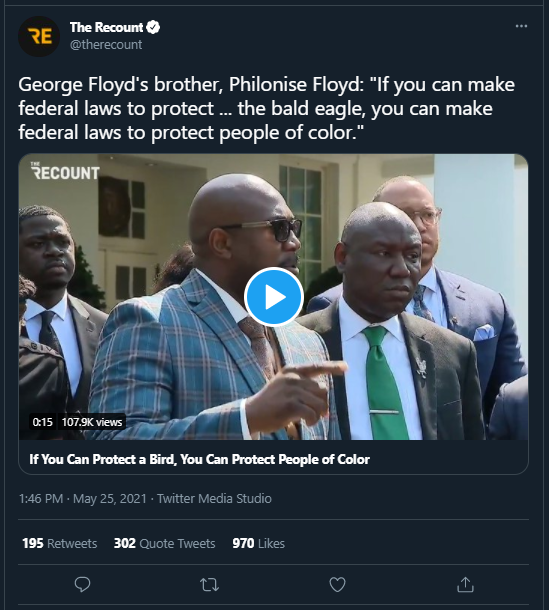Click the reply speech bubble icon
The width and height of the screenshot is (549, 610).
pos(82,584)
